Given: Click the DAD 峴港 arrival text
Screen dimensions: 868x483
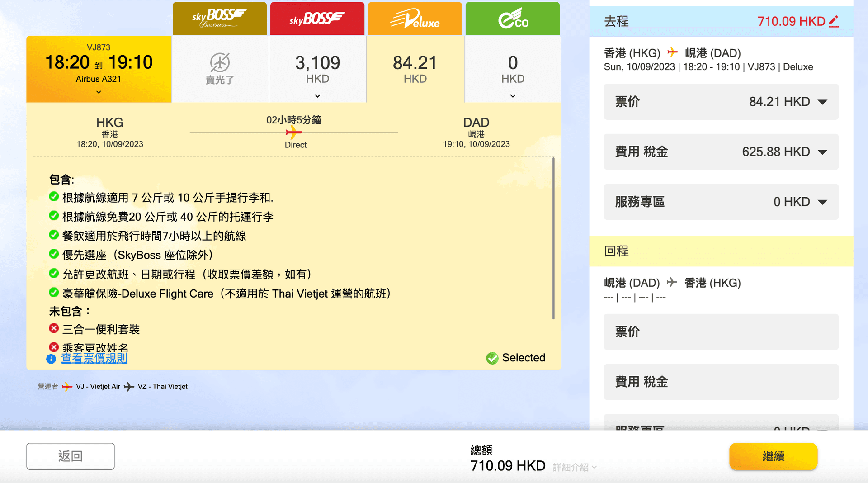Looking at the screenshot, I should pyautogui.click(x=476, y=128).
